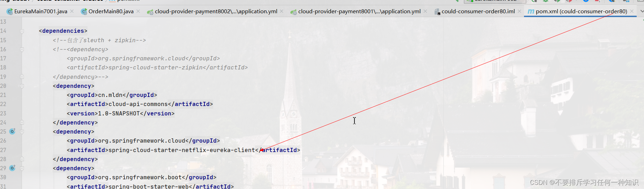Click the </dependency> closing tag on line 24
The image size is (644, 189).
coord(75,122)
